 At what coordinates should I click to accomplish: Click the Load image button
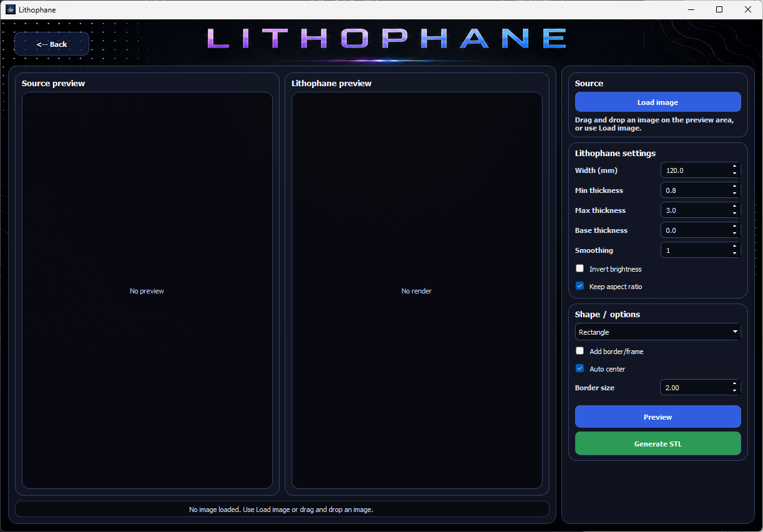pyautogui.click(x=657, y=102)
